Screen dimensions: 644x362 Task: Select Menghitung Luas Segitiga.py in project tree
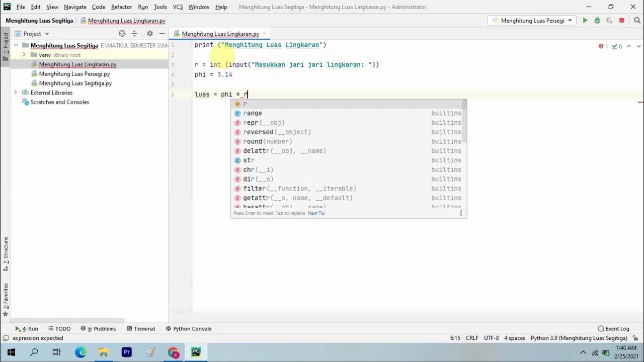[x=75, y=83]
